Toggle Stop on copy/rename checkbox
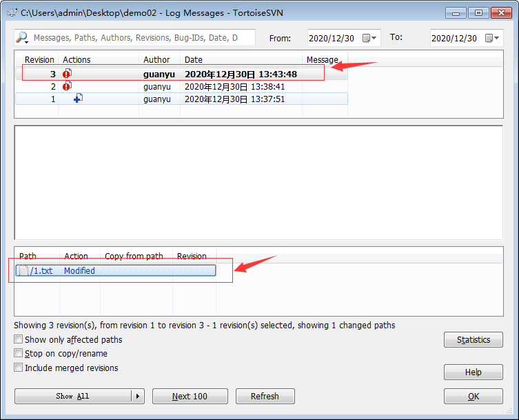 click(x=18, y=353)
